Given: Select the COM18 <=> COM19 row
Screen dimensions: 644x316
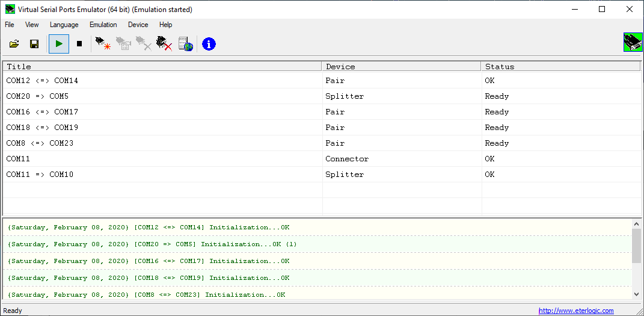Looking at the screenshot, I should 322,128.
